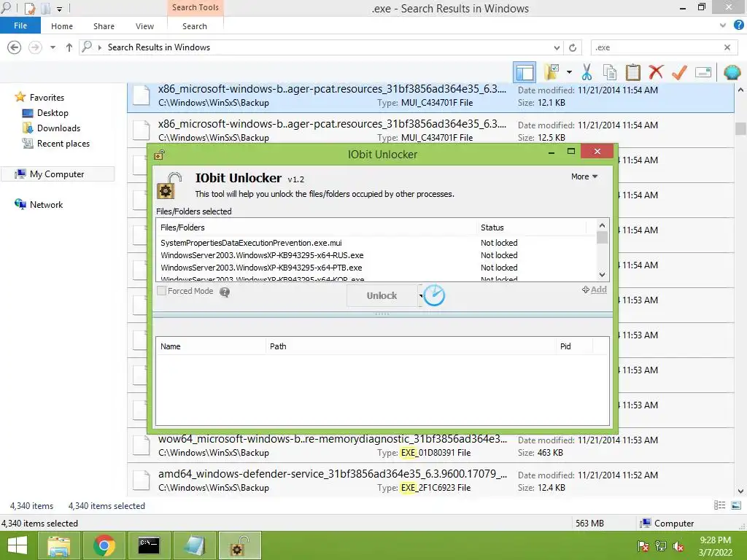
Task: Click the new folder icon in quick access toolbar
Action: [x=44, y=8]
